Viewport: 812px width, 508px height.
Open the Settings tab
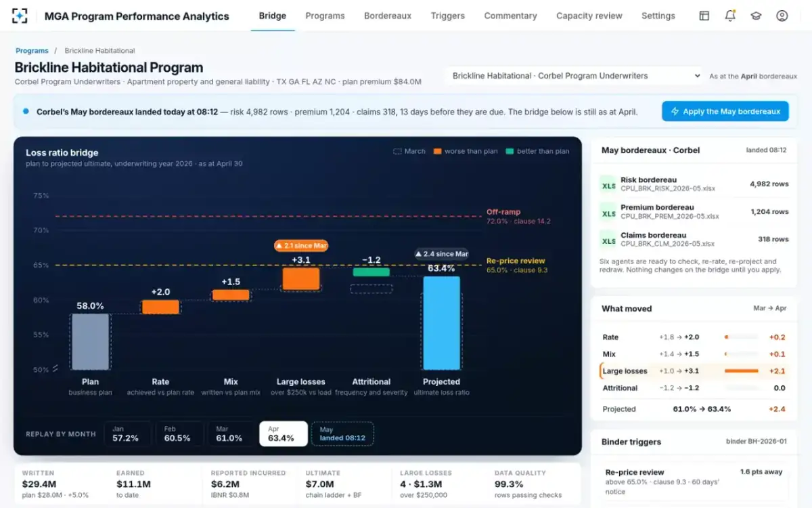(658, 16)
